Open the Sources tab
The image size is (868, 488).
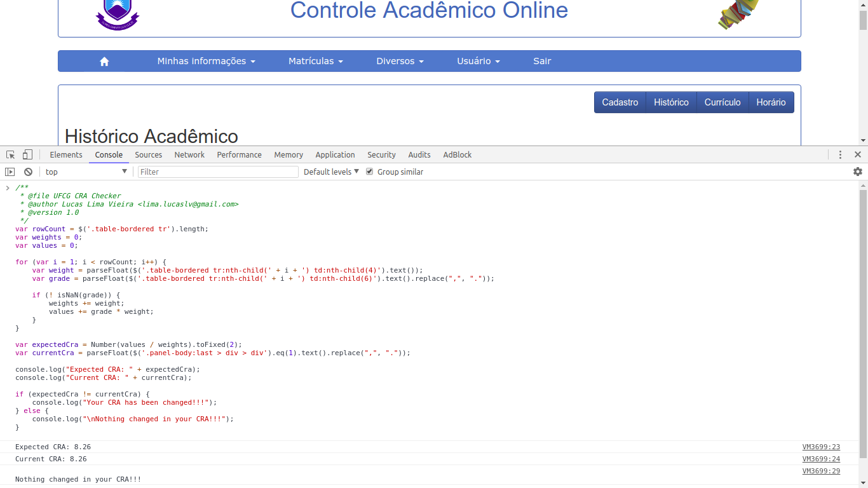pos(149,154)
